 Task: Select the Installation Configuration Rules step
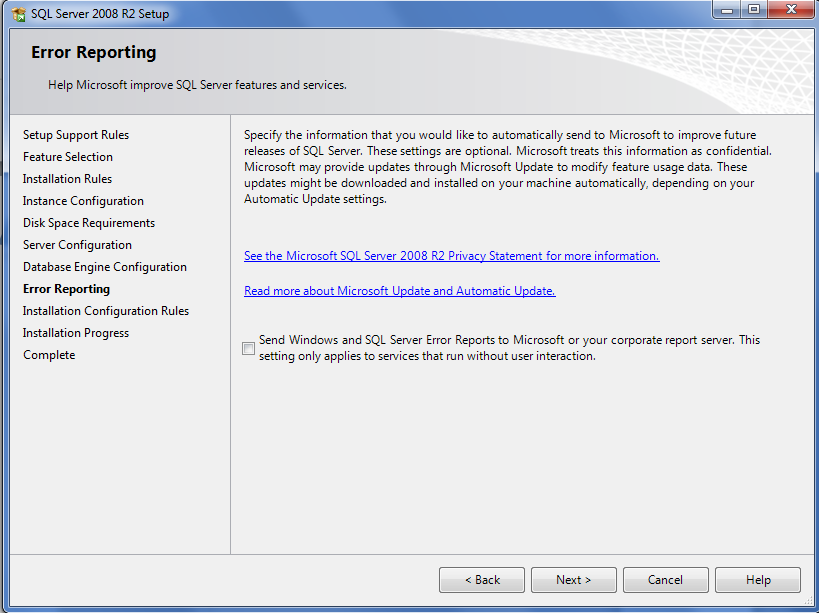pos(106,311)
